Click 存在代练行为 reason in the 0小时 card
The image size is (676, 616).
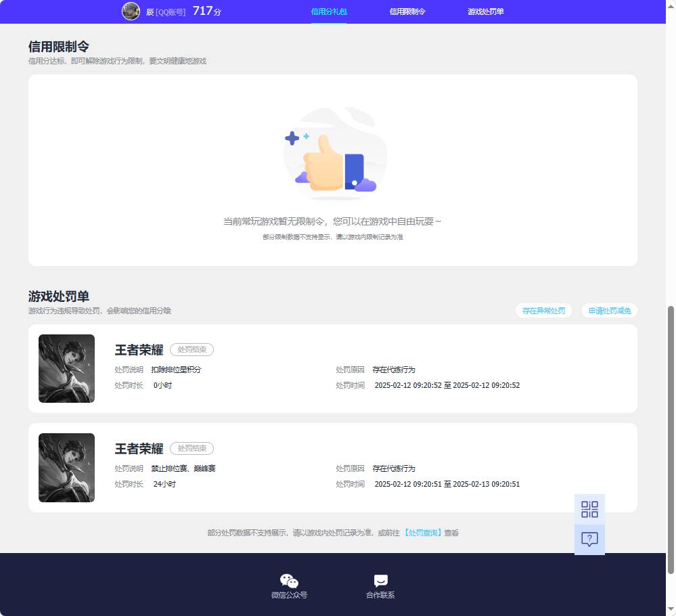point(394,370)
